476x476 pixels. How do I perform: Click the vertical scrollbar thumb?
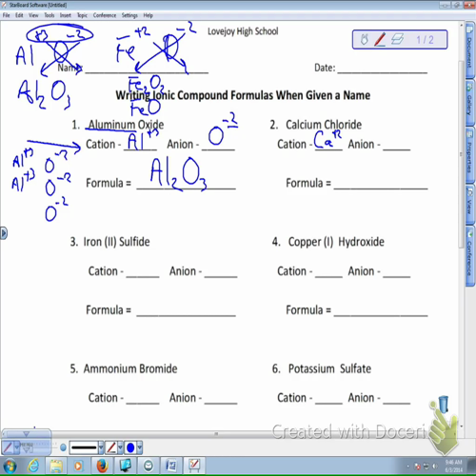461,154
